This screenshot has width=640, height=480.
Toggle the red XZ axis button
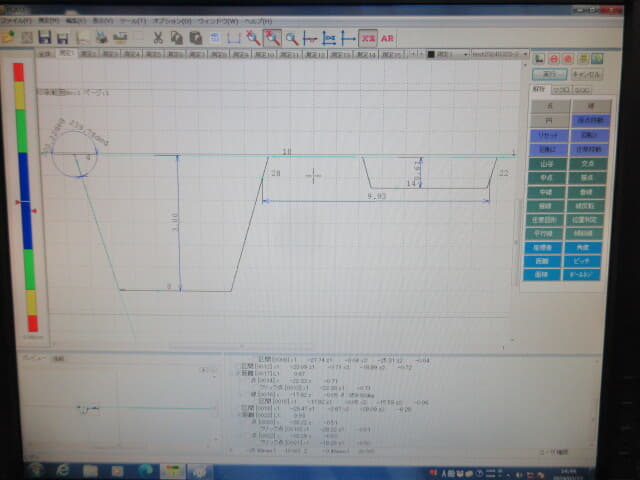coord(368,38)
